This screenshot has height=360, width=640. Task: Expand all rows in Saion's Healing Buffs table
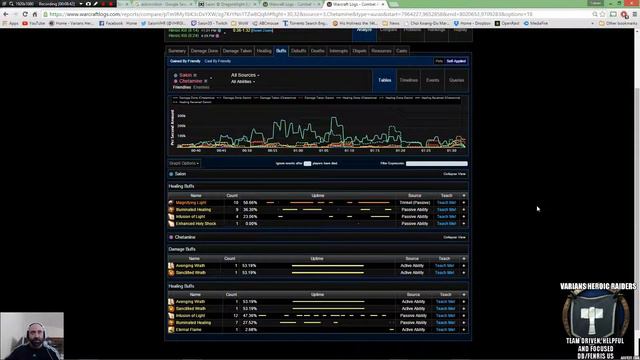click(464, 196)
